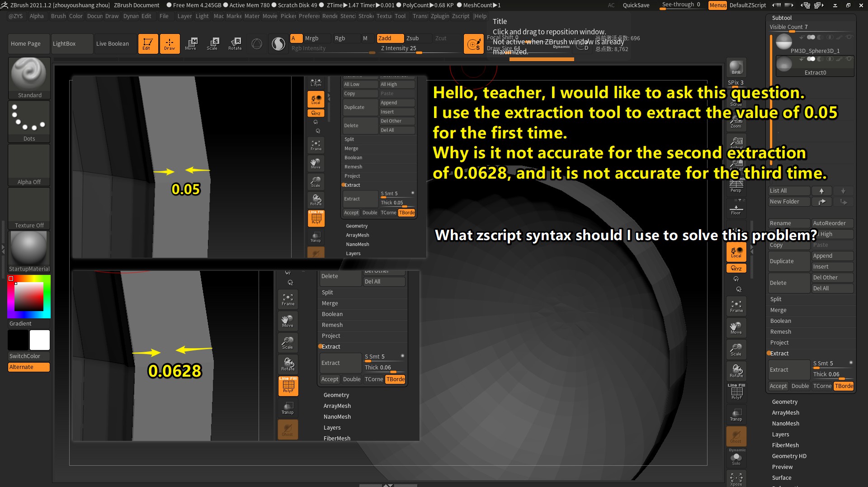
Task: Click the Xpose icon
Action: (x=736, y=479)
